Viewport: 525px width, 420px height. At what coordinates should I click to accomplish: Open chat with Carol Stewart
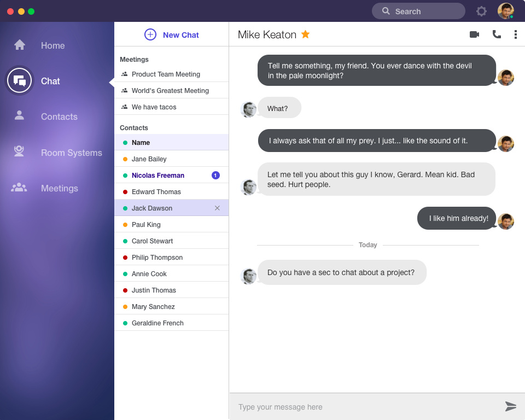171,241
